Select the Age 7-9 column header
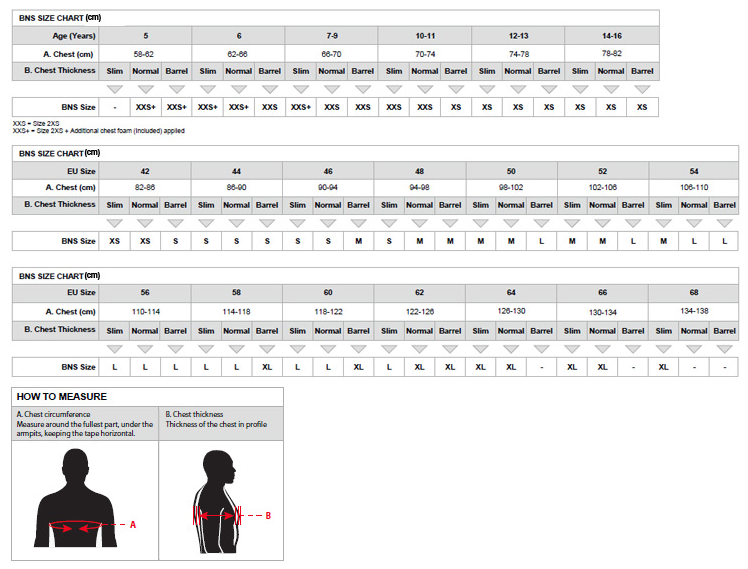Viewport: 748px width, 569px height. click(x=331, y=36)
